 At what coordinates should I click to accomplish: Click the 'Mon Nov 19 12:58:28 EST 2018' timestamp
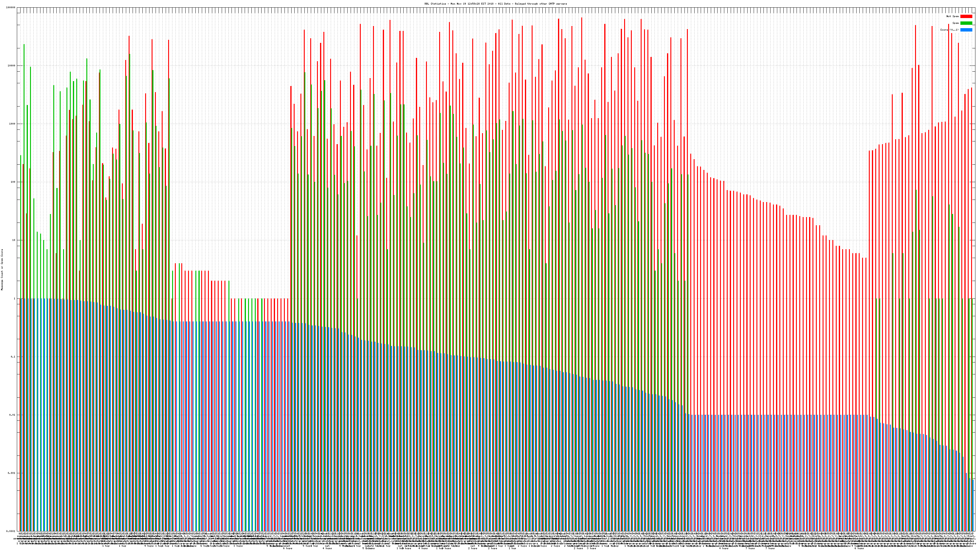472,4
